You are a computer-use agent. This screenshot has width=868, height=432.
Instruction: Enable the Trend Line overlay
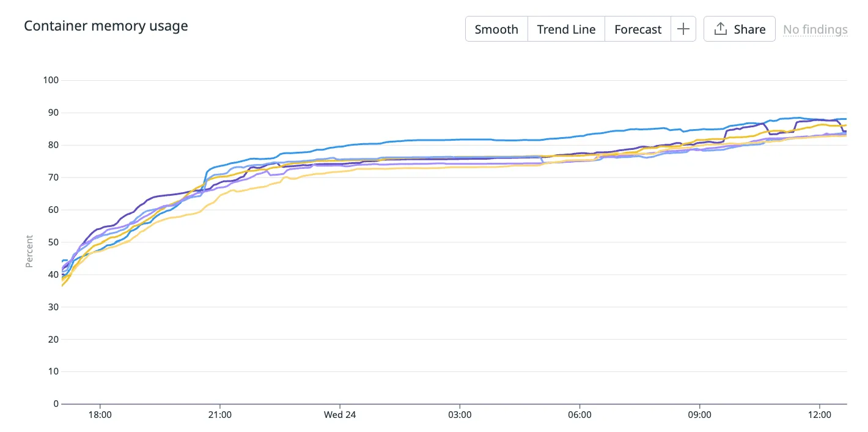tap(566, 29)
